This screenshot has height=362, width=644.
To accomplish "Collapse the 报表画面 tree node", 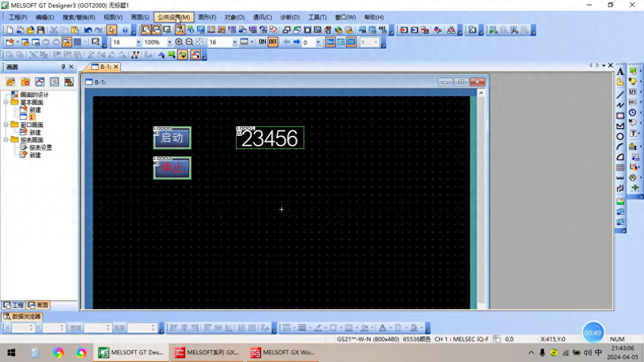I will click(x=6, y=140).
